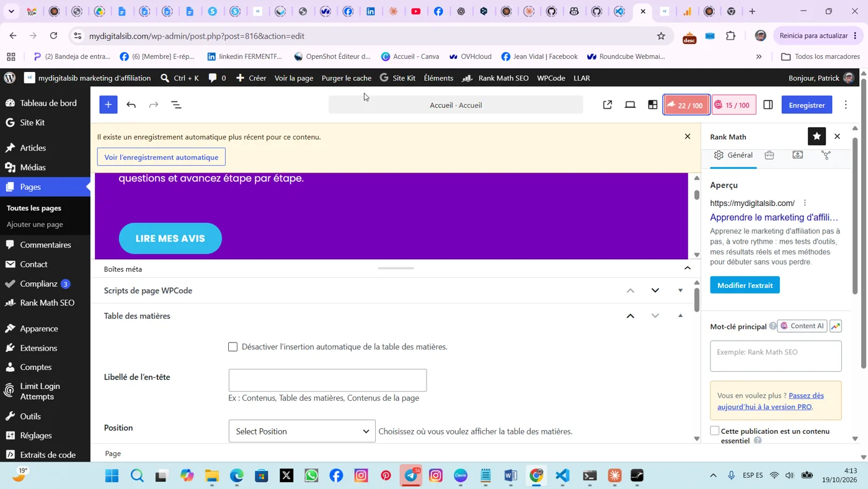This screenshot has height=489, width=868.
Task: Open the page preview in a new tab
Action: pos(608,105)
